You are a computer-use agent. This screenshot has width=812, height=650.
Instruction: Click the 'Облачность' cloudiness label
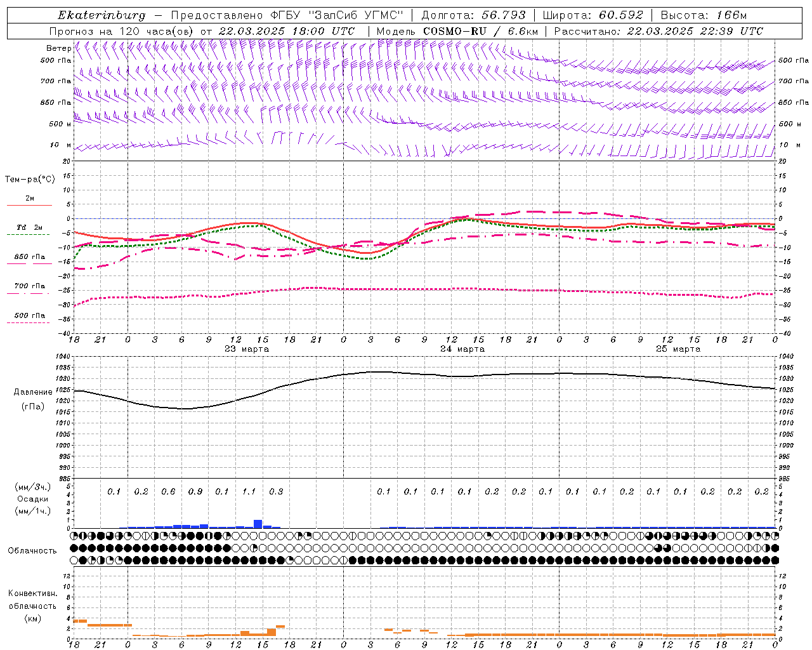pos(32,551)
